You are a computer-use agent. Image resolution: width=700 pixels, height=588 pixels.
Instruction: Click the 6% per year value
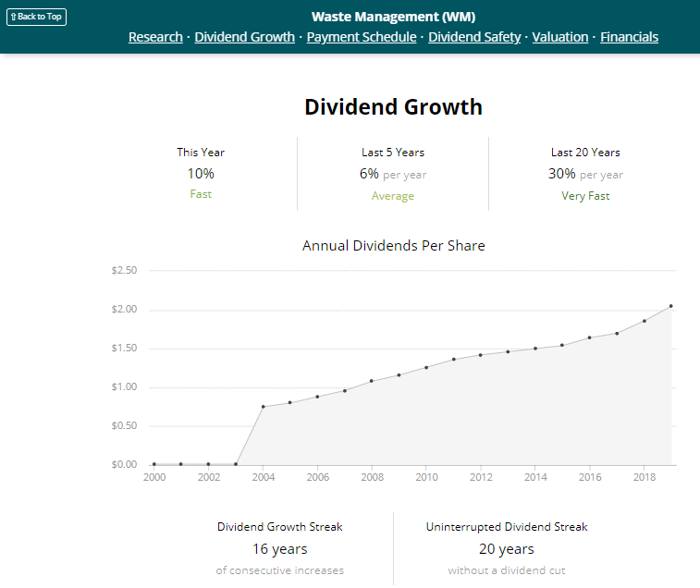(x=393, y=174)
